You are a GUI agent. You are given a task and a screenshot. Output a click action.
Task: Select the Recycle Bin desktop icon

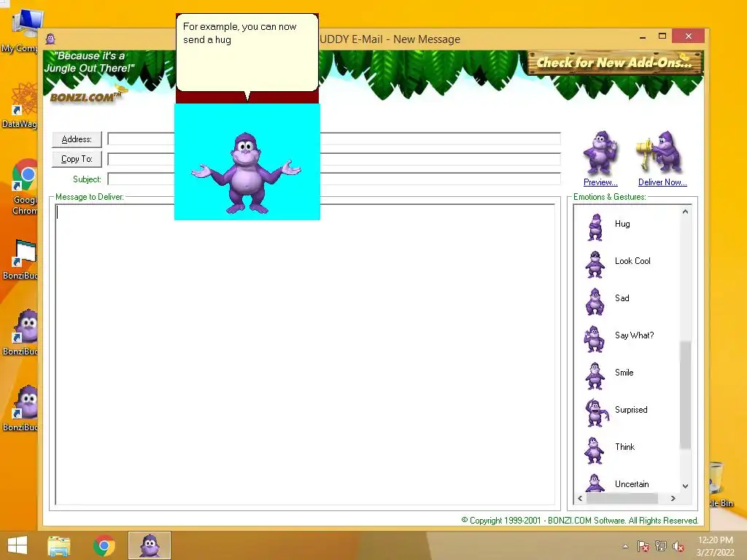click(x=719, y=484)
